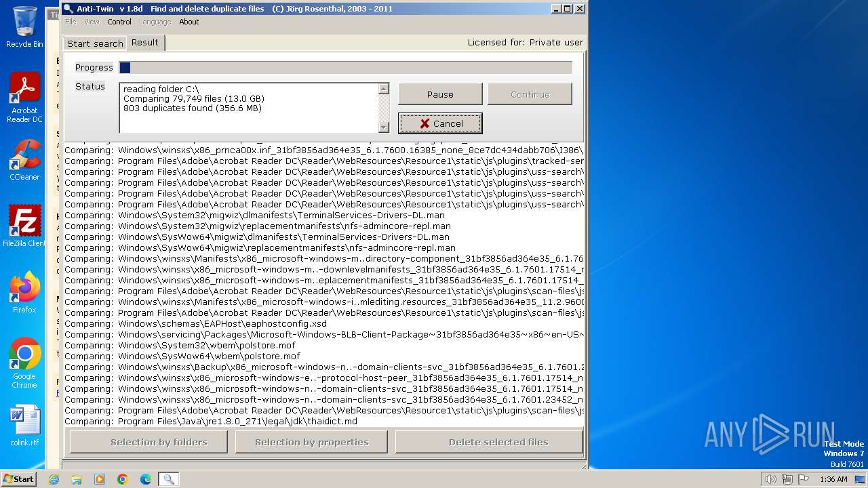Open Internet Explorer from taskbar
The image size is (868, 488).
54,479
